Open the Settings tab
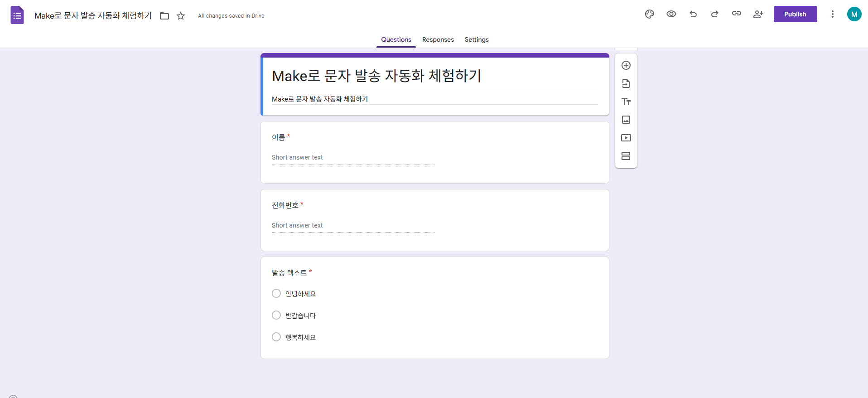Screen dimensions: 868x398 click(x=477, y=39)
